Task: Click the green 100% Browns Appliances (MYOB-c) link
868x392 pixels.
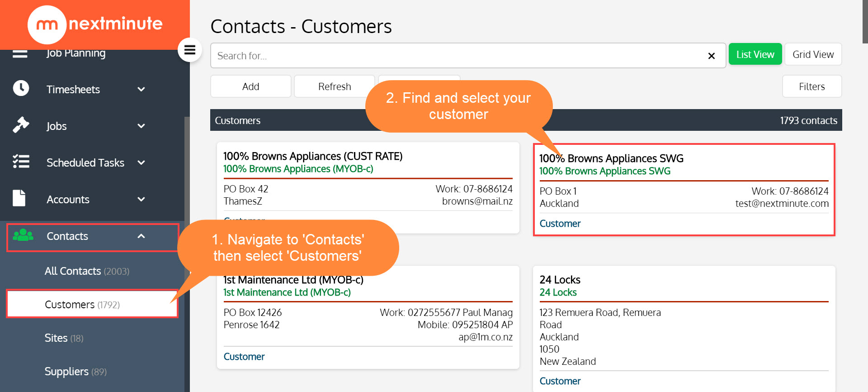Action: click(298, 169)
